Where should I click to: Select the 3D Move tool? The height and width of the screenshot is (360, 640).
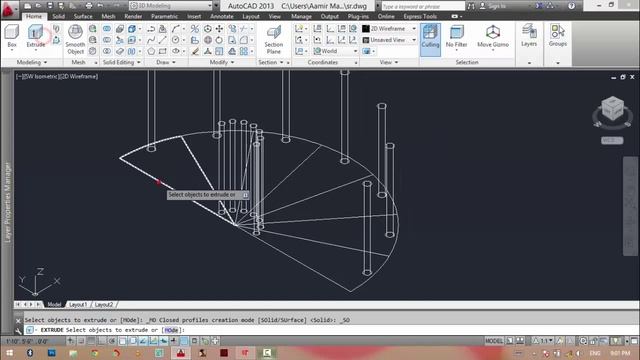click(208, 29)
